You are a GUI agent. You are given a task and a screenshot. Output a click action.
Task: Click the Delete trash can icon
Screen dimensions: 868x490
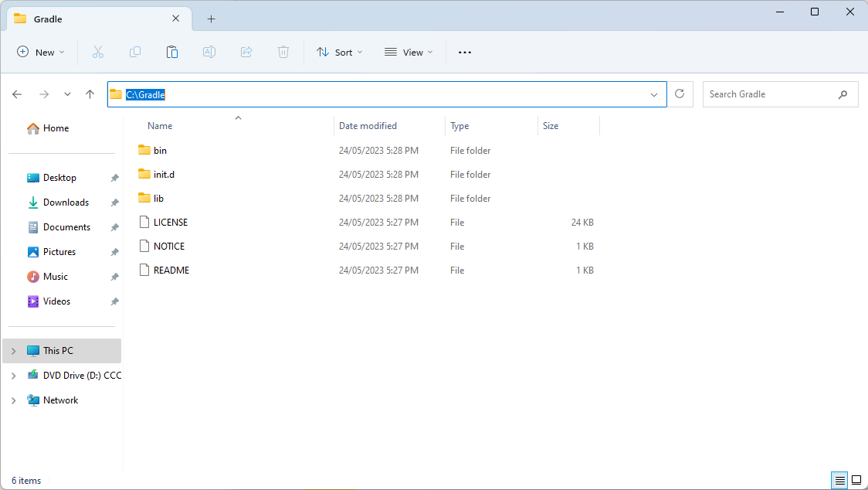point(283,52)
